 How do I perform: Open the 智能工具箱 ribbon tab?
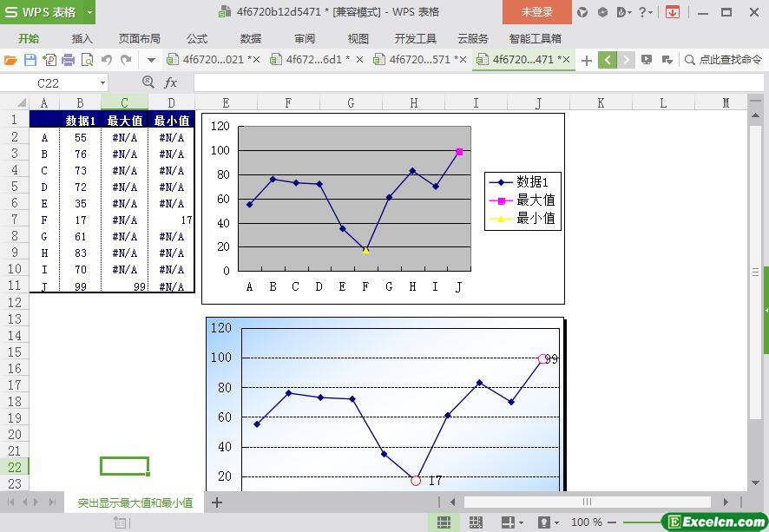click(535, 38)
